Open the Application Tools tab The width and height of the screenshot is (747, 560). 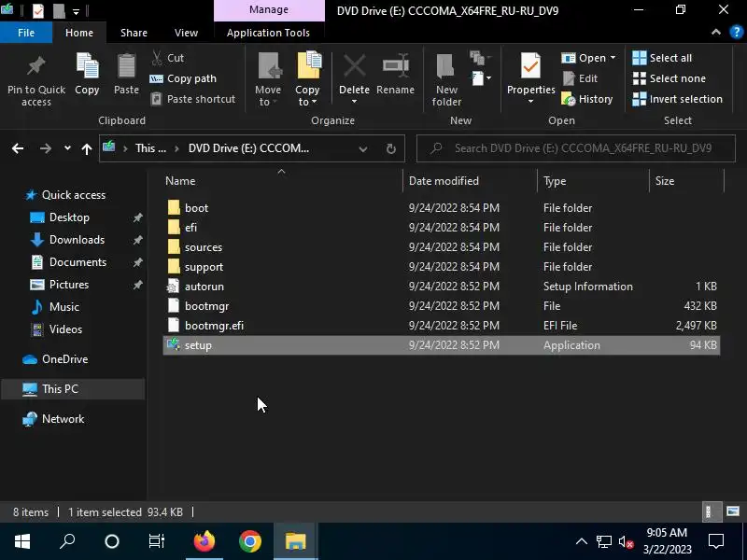pyautogui.click(x=268, y=33)
